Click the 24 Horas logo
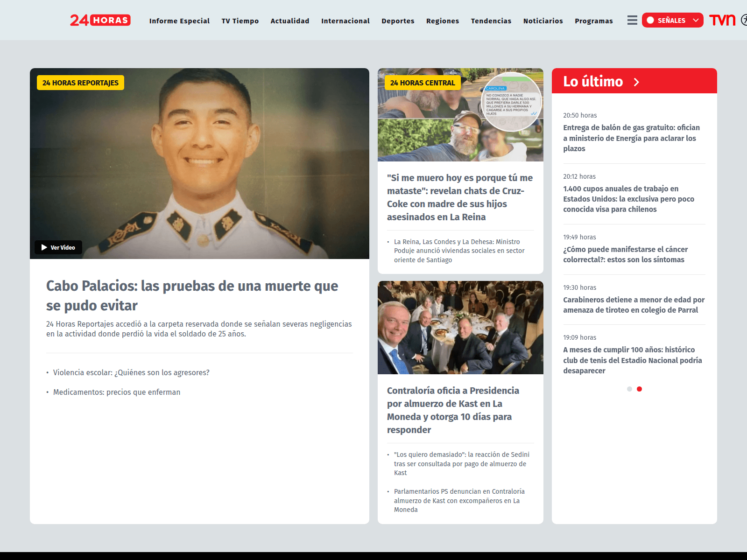 coord(100,20)
